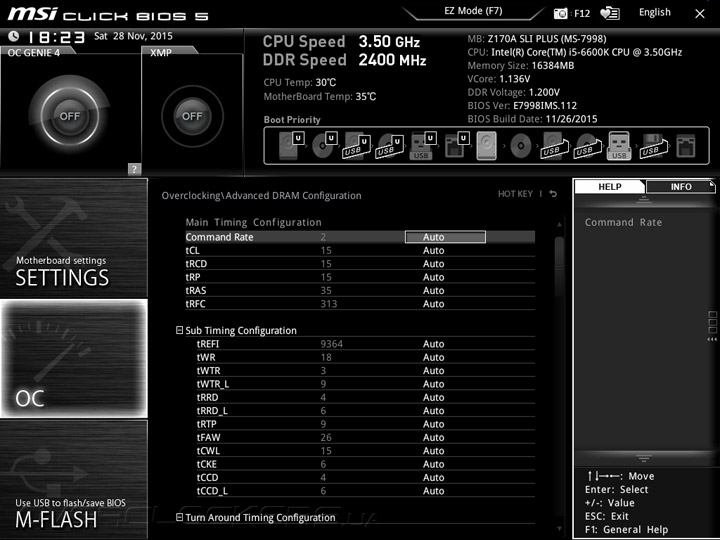Open the OC overclocking menu
The image size is (720, 540).
73,358
